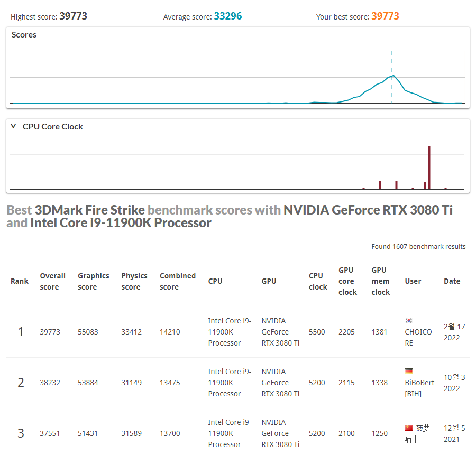Sort by Overall score column header
The height and width of the screenshot is (455, 476).
52,281
